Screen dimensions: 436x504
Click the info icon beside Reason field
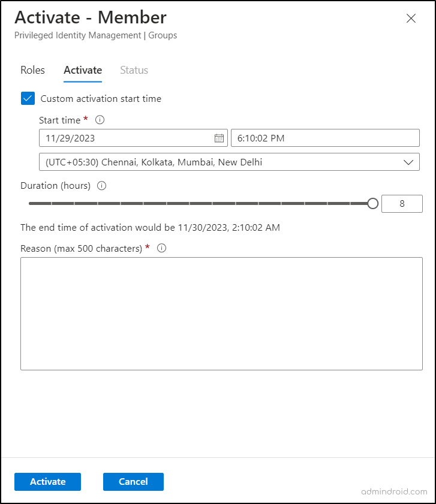pos(161,248)
